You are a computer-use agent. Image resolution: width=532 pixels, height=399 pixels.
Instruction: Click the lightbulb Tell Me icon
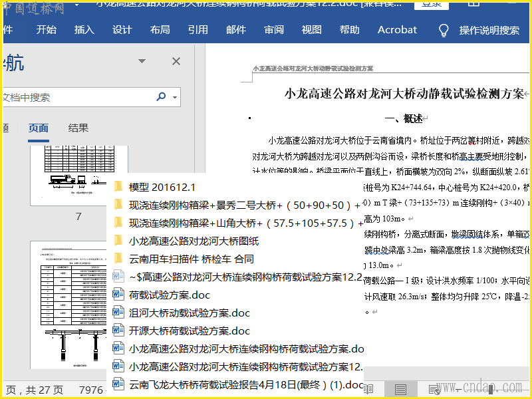444,30
